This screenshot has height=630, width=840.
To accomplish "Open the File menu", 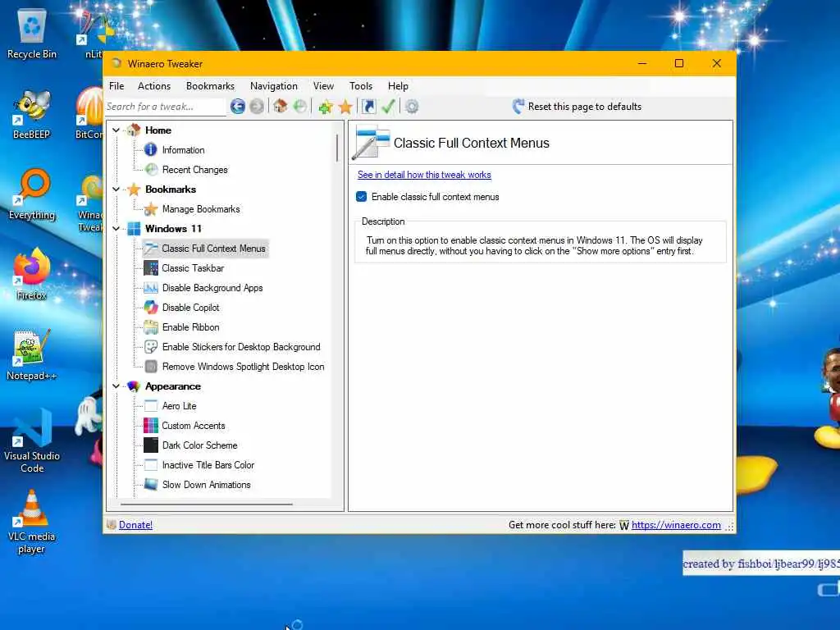I will click(116, 86).
